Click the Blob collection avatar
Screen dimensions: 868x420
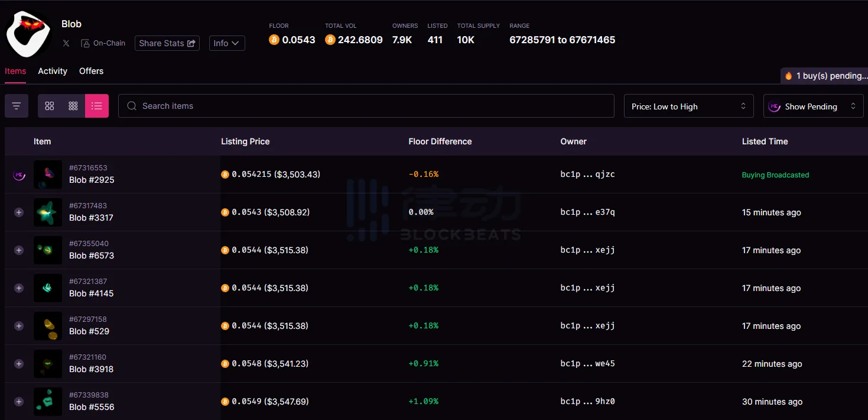28,33
